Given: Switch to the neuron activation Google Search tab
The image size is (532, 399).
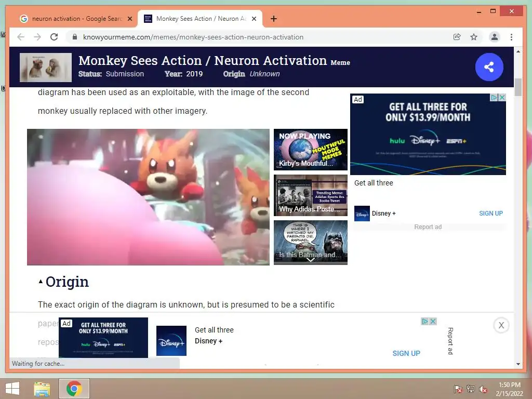Looking at the screenshot, I should click(76, 19).
